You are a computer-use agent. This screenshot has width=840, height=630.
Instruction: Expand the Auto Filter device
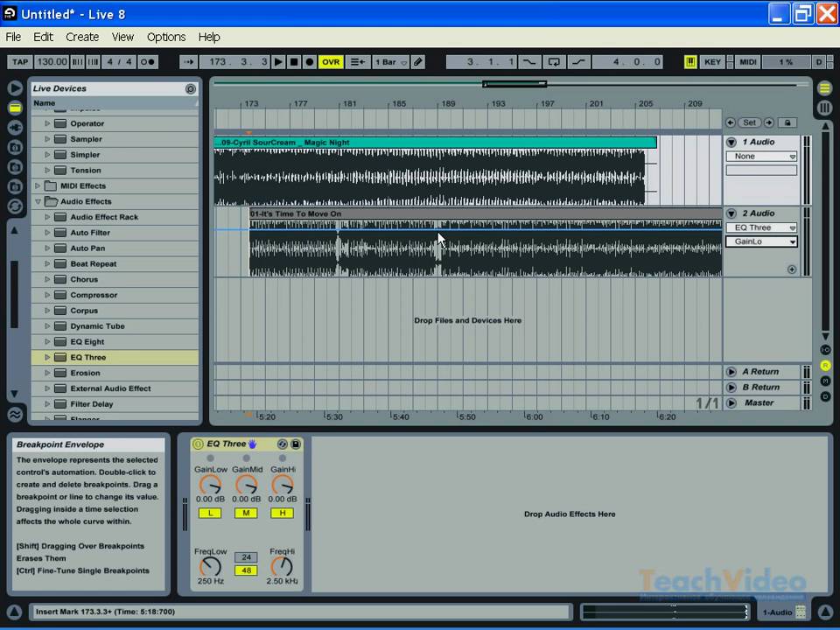(47, 233)
